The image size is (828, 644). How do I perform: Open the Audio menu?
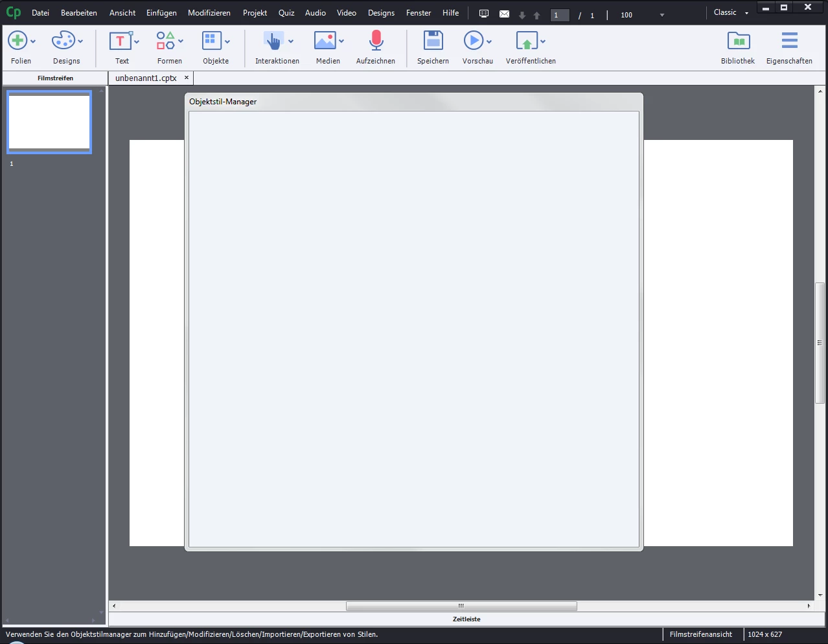[x=316, y=13]
